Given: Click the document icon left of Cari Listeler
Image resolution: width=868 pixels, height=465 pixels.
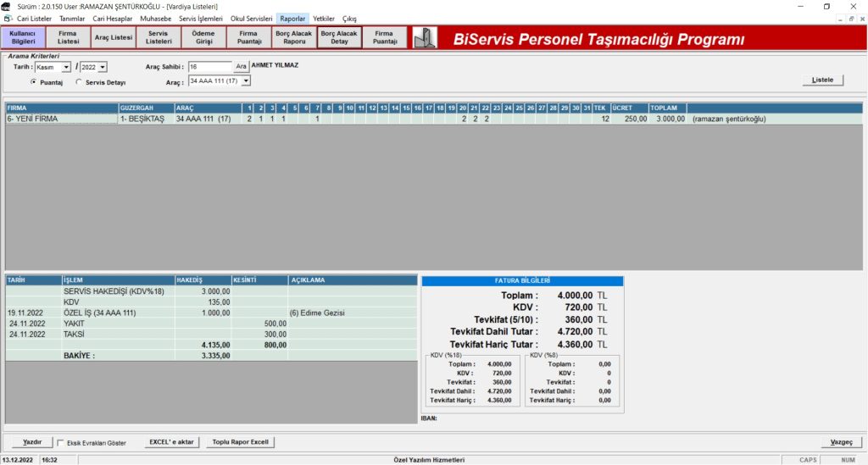Looking at the screenshot, I should pos(8,18).
